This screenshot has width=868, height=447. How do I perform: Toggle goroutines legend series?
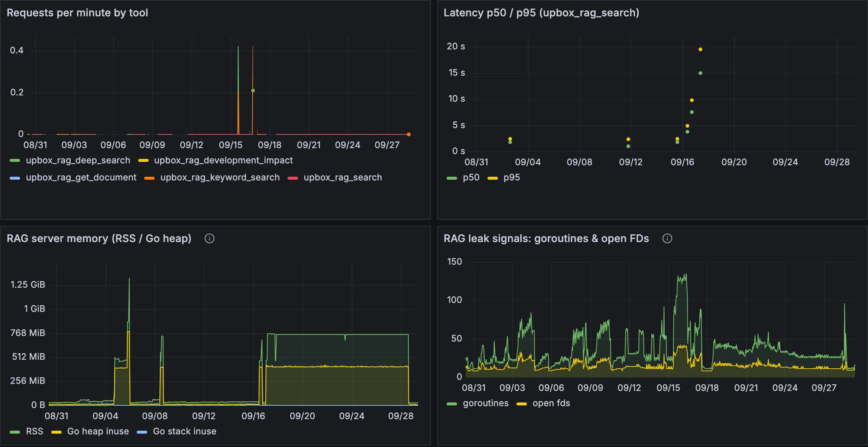pos(486,403)
